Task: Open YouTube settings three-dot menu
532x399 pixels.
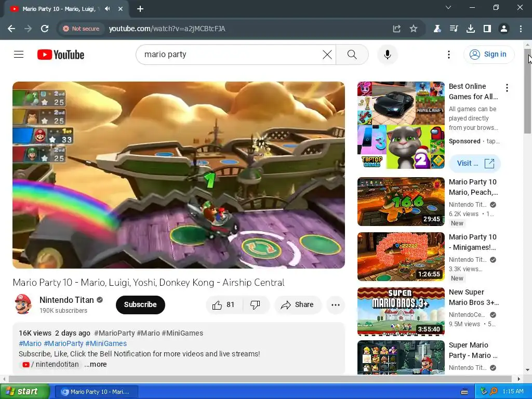Action: click(x=448, y=54)
